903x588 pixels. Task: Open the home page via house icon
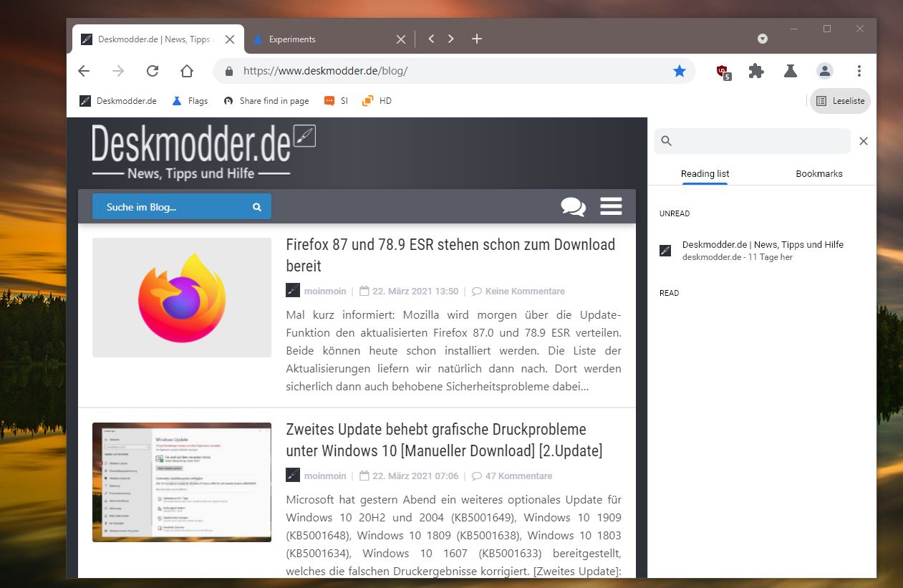[187, 71]
